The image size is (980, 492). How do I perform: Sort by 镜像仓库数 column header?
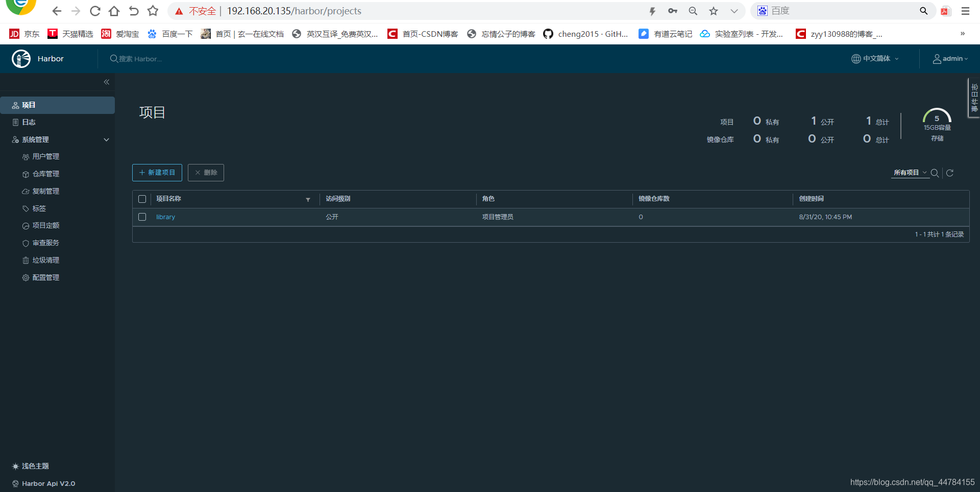pos(654,199)
